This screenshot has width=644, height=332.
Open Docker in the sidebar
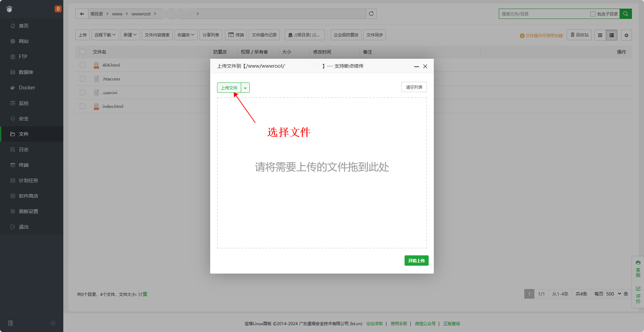(27, 88)
